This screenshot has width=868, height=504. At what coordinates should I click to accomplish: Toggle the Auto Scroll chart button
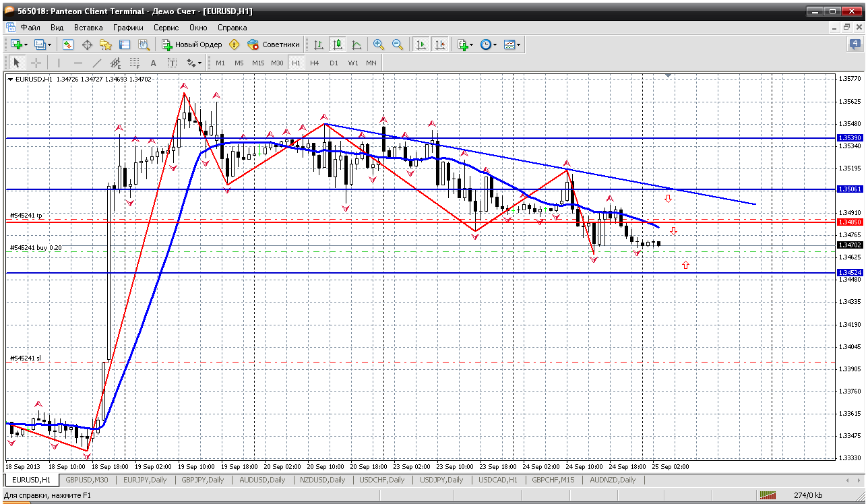click(421, 44)
